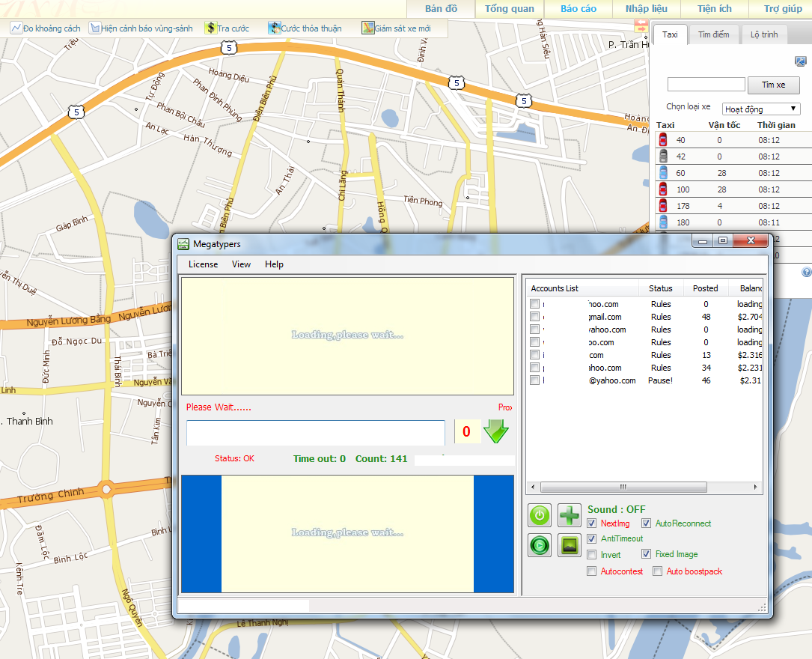Open the Báo cáo top navigation tab
812x659 pixels.
click(579, 9)
